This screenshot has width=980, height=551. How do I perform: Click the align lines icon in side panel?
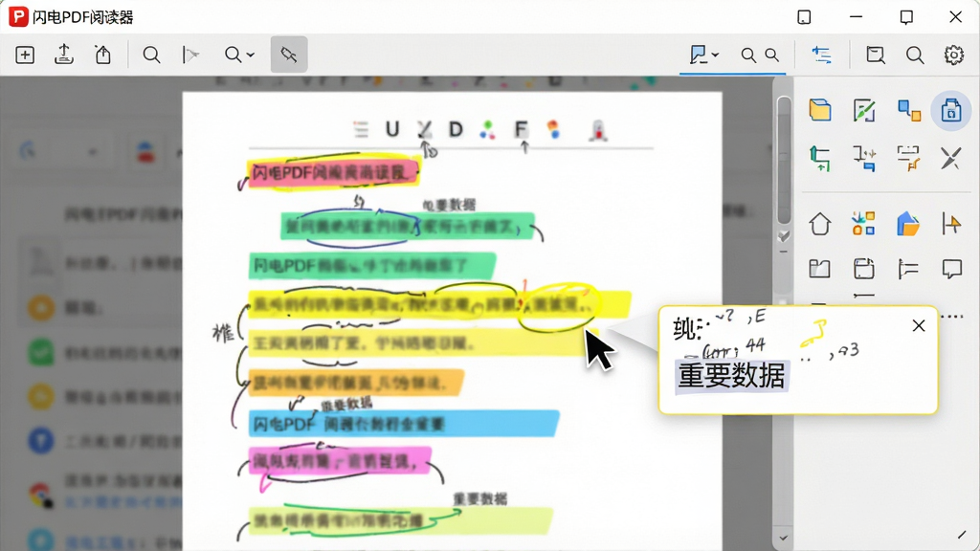908,269
